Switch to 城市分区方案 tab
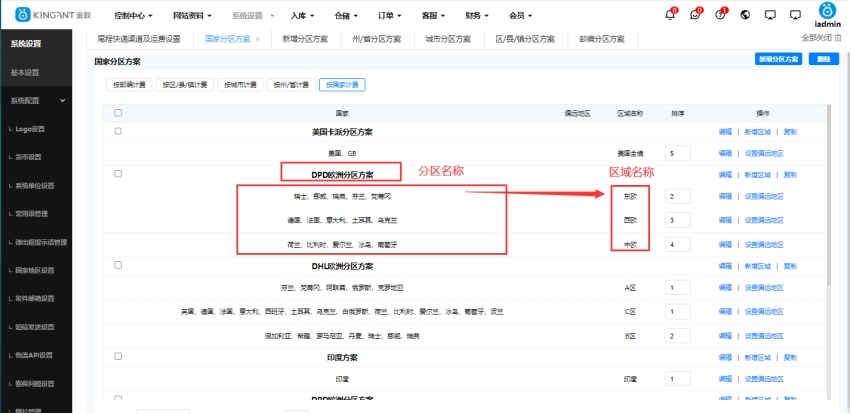 (x=448, y=39)
